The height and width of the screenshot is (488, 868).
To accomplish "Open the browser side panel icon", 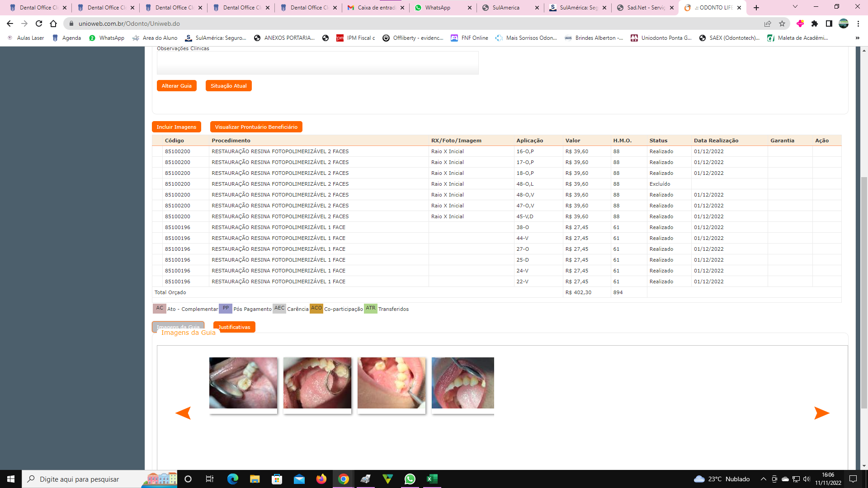I will point(829,23).
